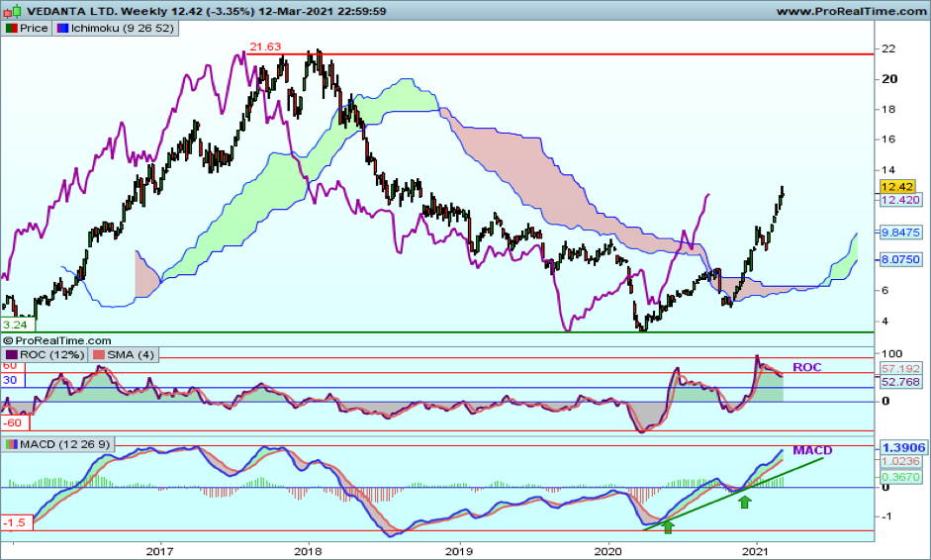Click the red -1.5 MACD level label
The height and width of the screenshot is (560, 931).
16,522
